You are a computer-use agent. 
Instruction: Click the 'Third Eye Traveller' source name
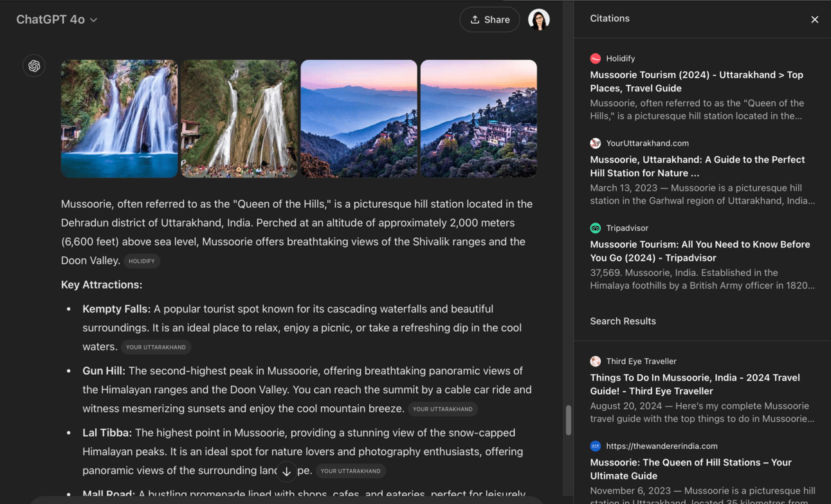coord(641,361)
